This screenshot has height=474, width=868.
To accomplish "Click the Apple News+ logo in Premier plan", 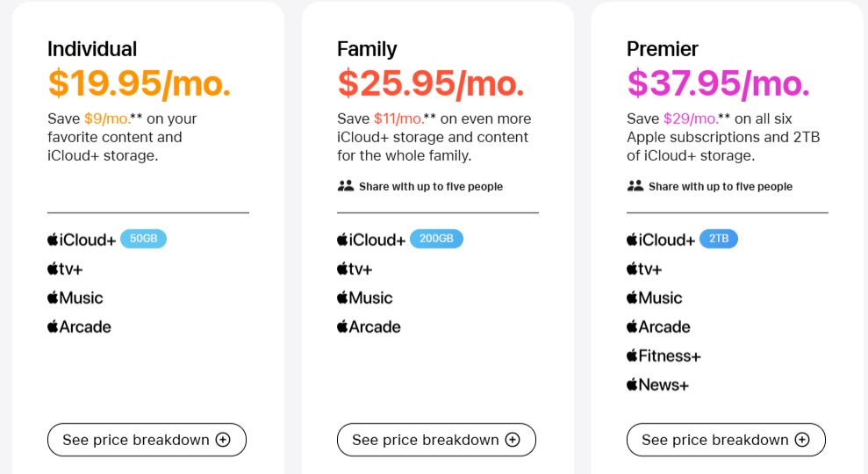I will [x=657, y=384].
